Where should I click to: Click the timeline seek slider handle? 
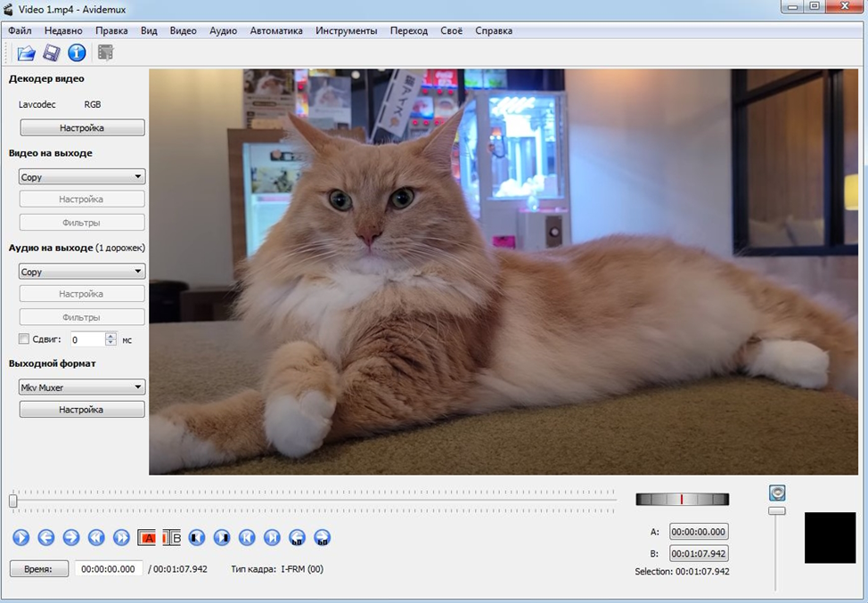click(13, 501)
